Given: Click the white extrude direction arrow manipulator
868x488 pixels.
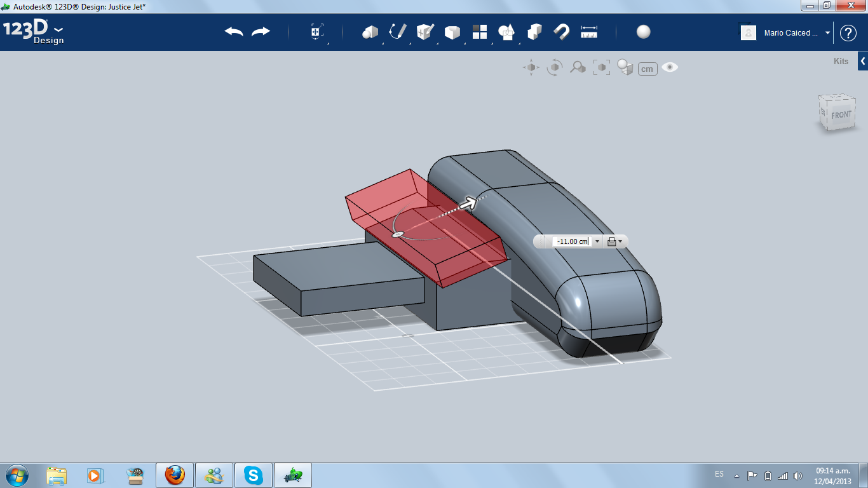Looking at the screenshot, I should tap(468, 203).
